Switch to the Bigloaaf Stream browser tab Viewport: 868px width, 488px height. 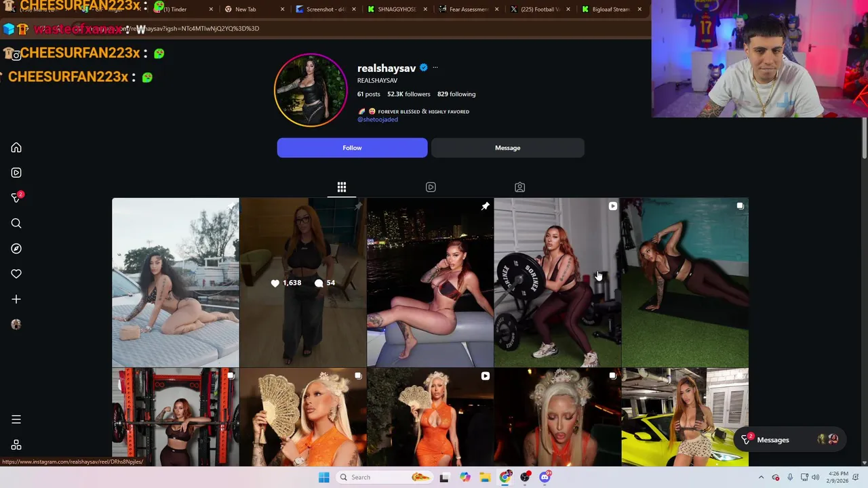(612, 9)
